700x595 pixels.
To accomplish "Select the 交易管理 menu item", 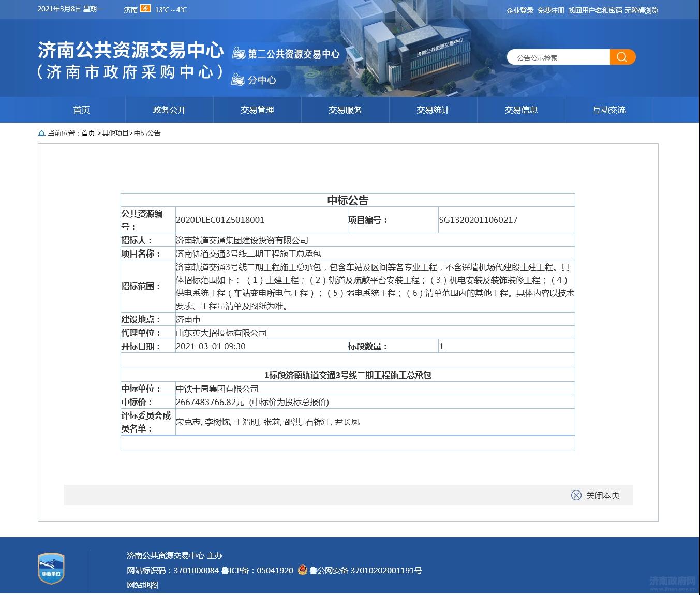I will [257, 110].
